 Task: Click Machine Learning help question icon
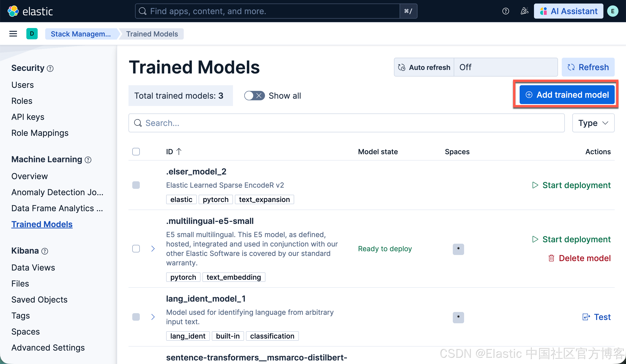coord(88,160)
